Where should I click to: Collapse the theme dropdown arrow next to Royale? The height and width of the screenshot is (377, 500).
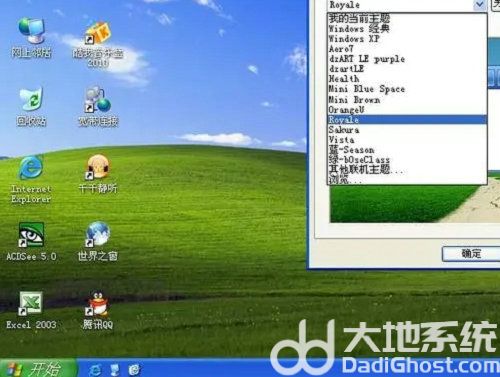(x=480, y=5)
